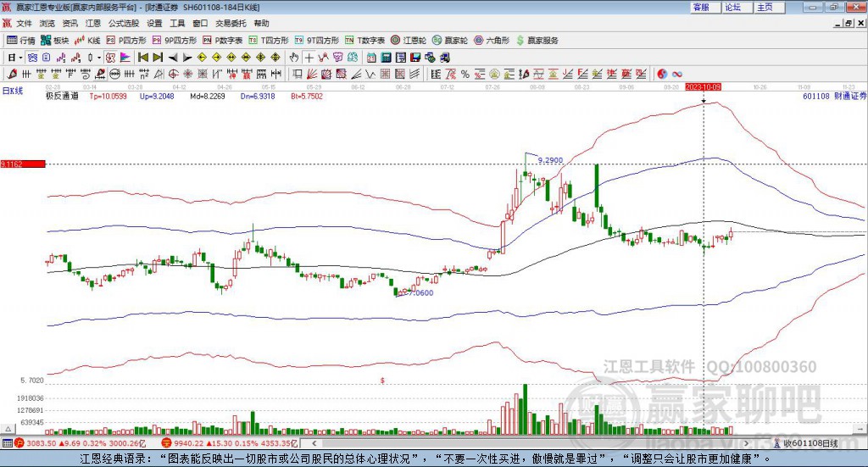Viewport: 868px width, 467px height.
Task: Open the 工具 menu
Action: 177,23
